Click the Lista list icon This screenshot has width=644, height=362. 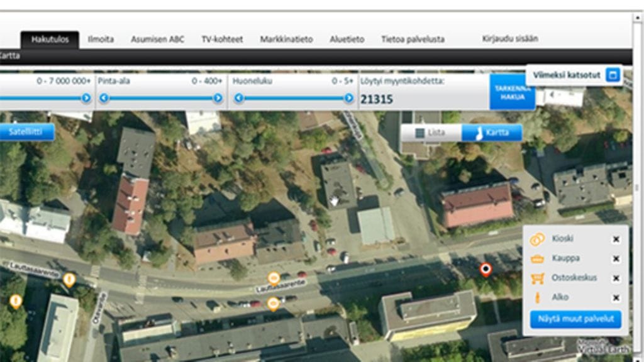pyautogui.click(x=419, y=133)
